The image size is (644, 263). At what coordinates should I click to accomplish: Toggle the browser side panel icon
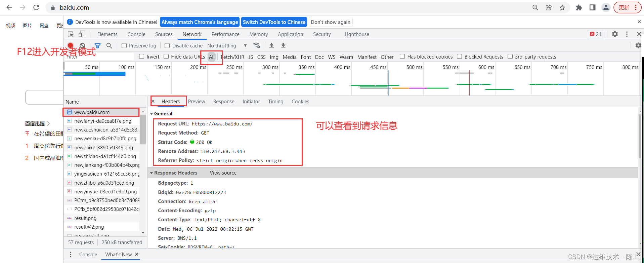coord(592,7)
